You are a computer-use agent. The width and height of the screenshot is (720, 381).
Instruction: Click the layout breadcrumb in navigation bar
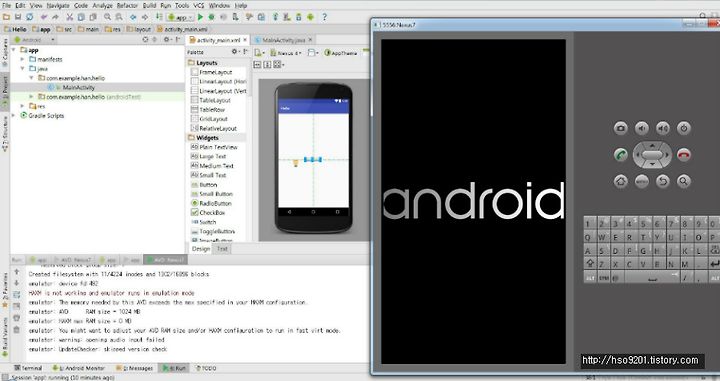(140, 29)
